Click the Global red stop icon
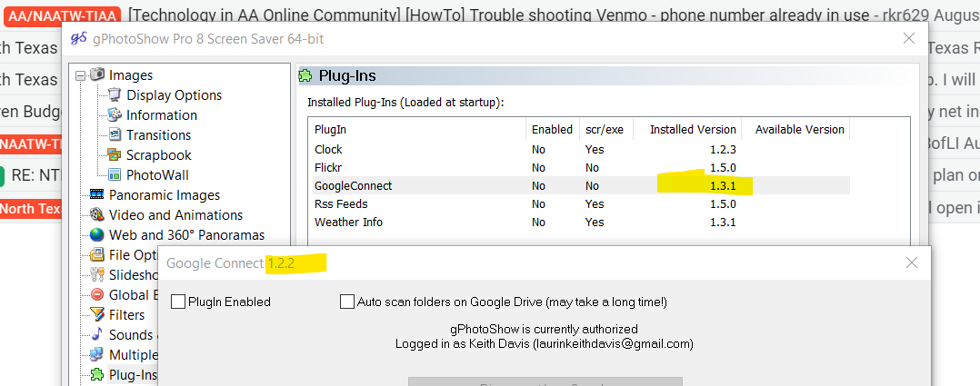This screenshot has width=980, height=386. point(97,295)
